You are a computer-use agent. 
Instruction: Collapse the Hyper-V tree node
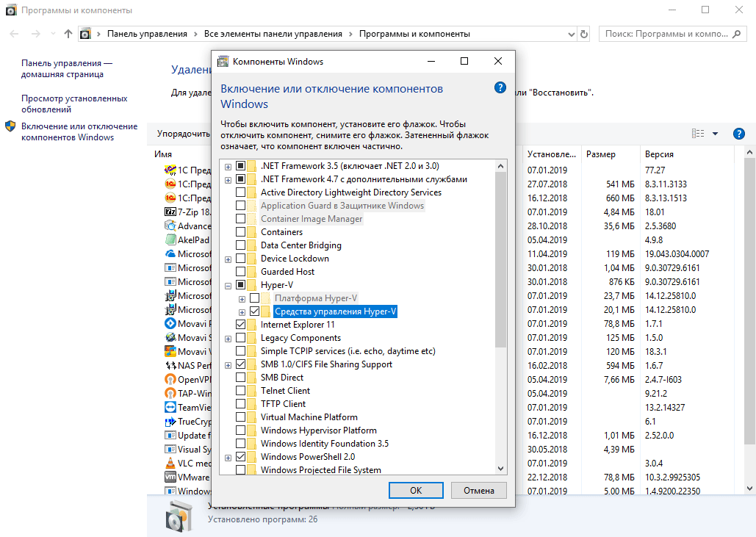click(x=228, y=285)
